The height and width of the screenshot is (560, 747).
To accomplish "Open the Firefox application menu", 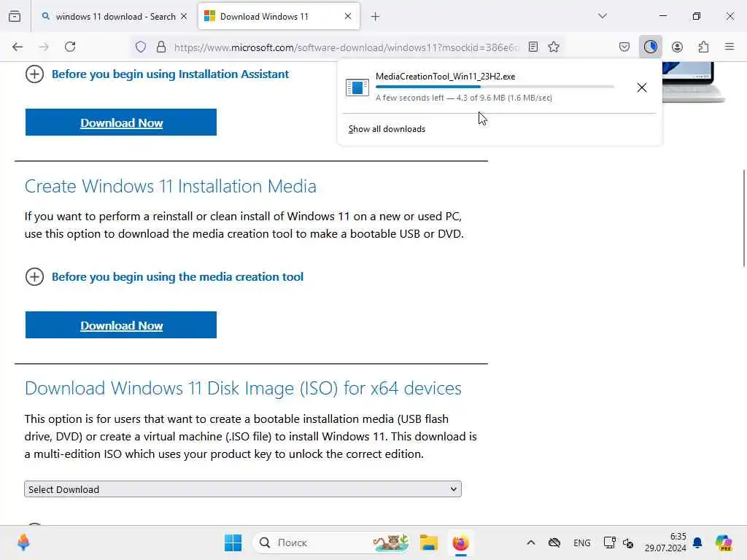I will tap(729, 47).
